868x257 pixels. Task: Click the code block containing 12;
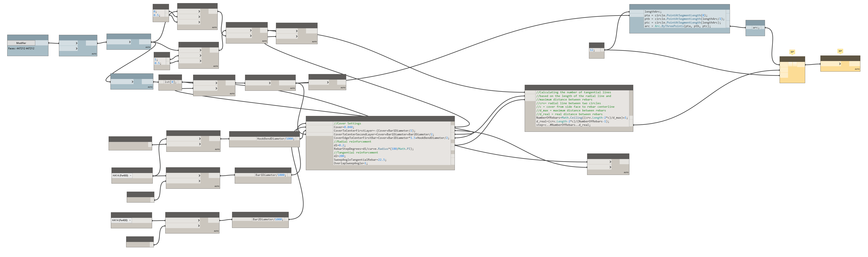pos(592,50)
